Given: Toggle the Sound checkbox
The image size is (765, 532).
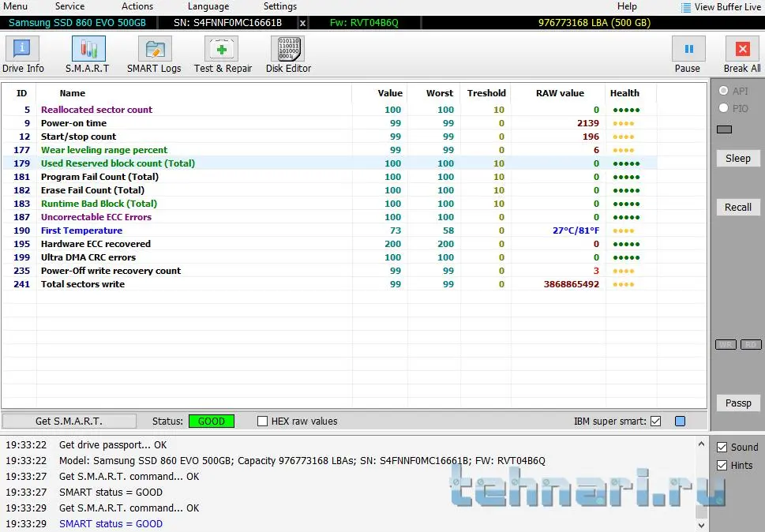Looking at the screenshot, I should click(x=722, y=448).
